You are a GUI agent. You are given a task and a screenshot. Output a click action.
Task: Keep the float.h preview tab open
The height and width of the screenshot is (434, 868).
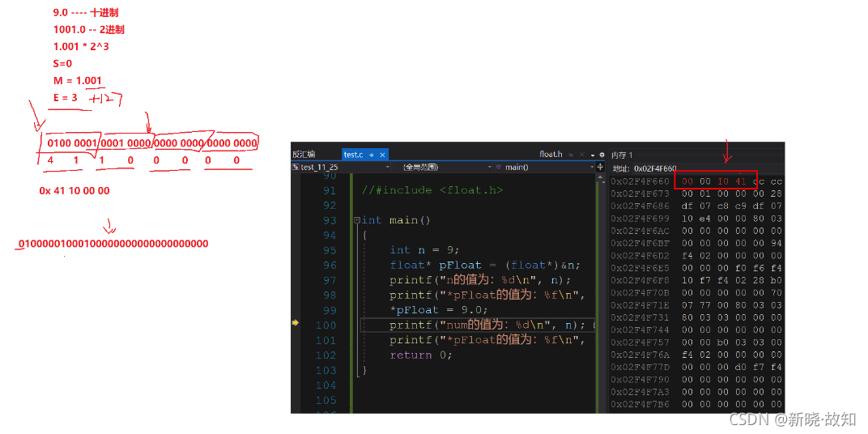click(x=571, y=155)
